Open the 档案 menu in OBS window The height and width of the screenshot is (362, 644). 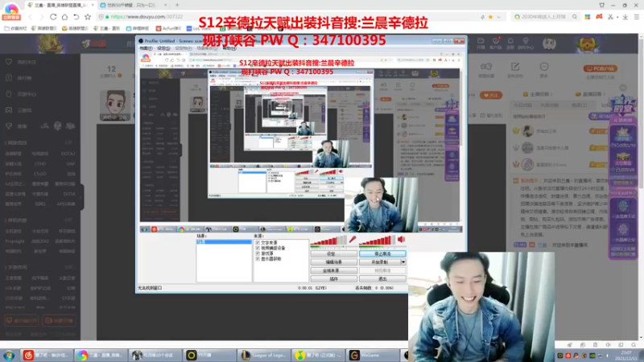[146, 48]
